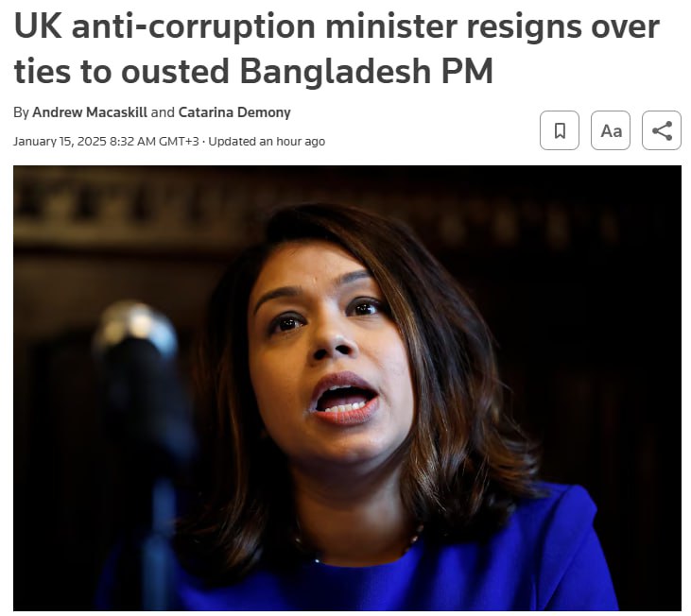Viewport: 691px width, 616px height.
Task: Share the article using the share button
Action: tap(662, 130)
